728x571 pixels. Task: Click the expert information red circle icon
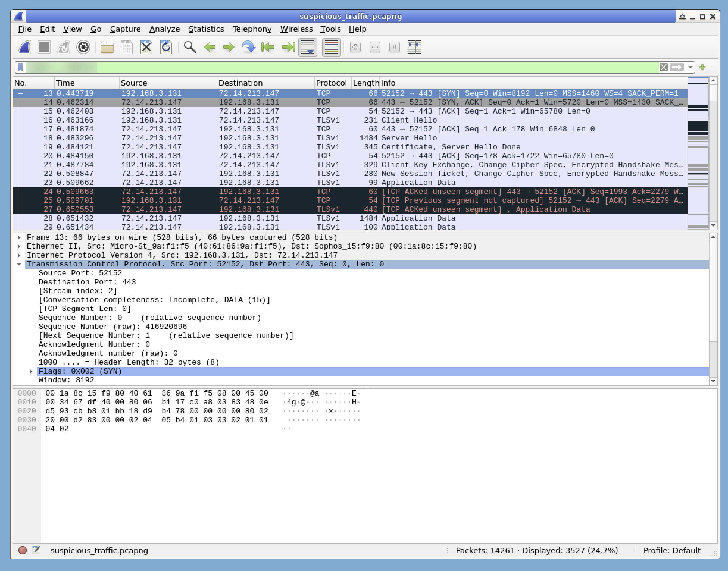click(23, 550)
